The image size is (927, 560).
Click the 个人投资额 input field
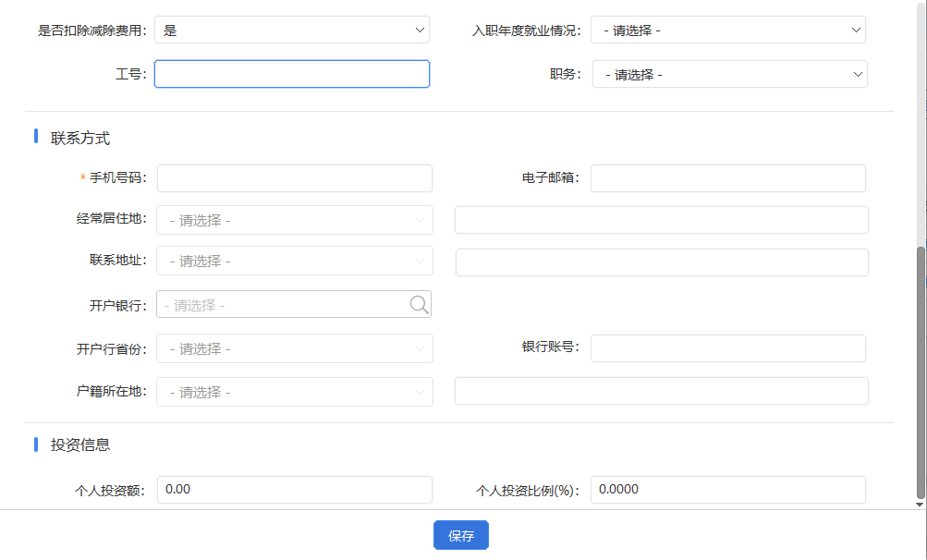coord(295,490)
